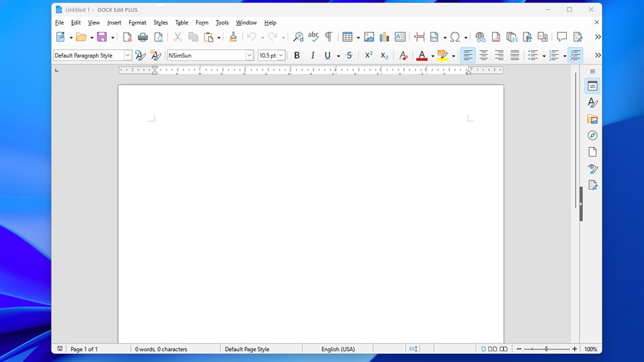
Task: Open sidebar Gallery deck
Action: [x=592, y=119]
